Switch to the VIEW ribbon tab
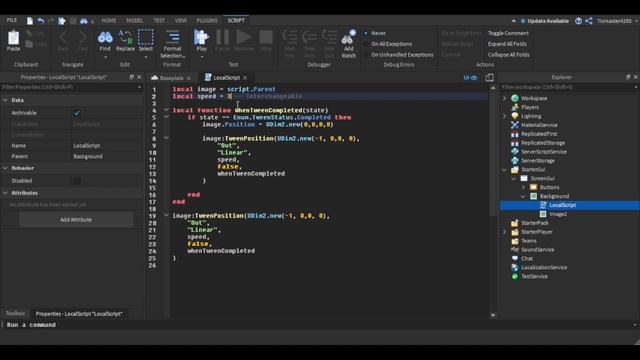Screen dimensions: 640x360 [x=181, y=20]
